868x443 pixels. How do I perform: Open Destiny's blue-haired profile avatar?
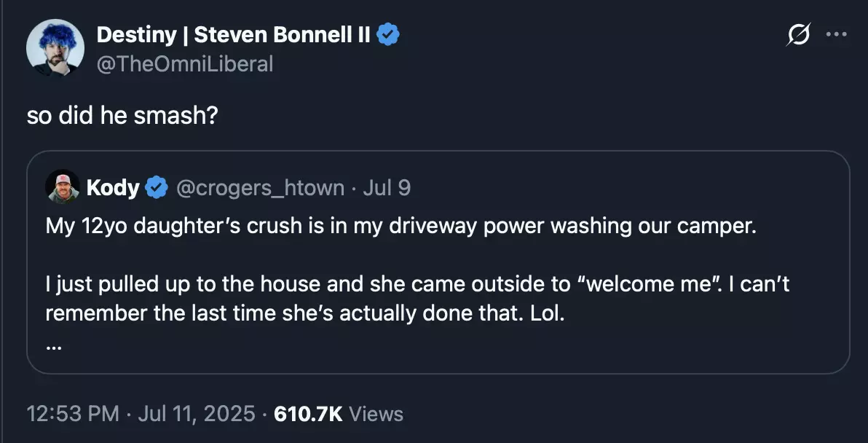click(55, 47)
